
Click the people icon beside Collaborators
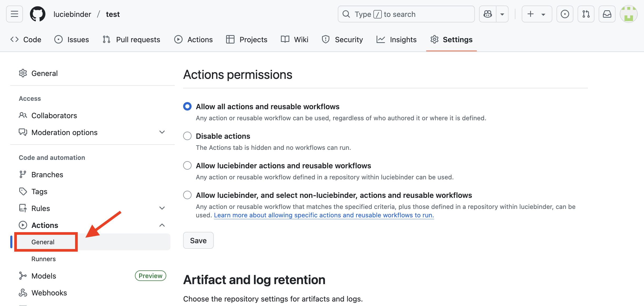point(23,115)
